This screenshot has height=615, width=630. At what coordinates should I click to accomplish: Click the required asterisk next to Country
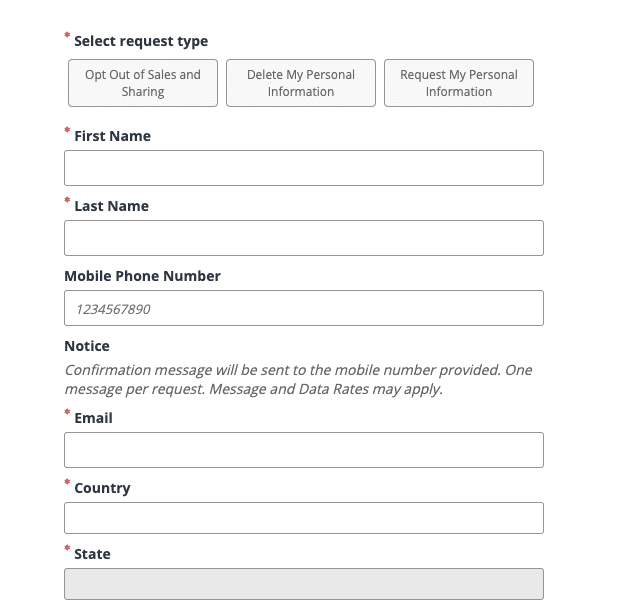pyautogui.click(x=67, y=484)
